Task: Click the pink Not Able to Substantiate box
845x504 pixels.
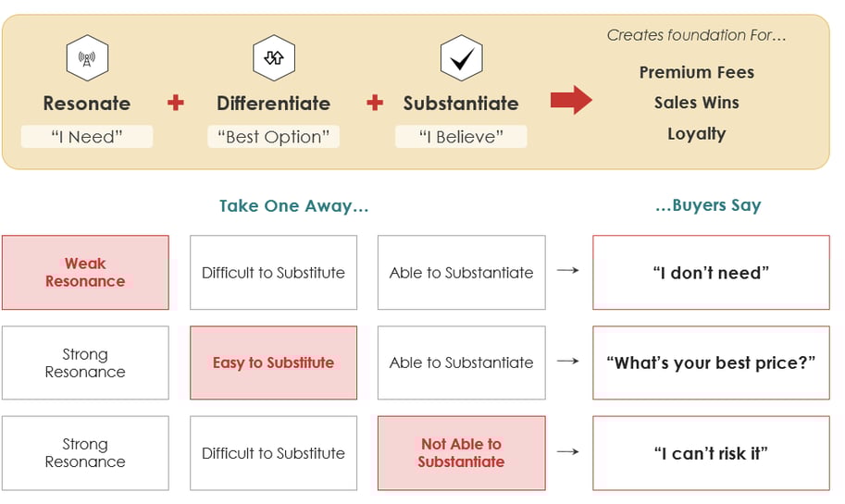Action: click(x=461, y=452)
